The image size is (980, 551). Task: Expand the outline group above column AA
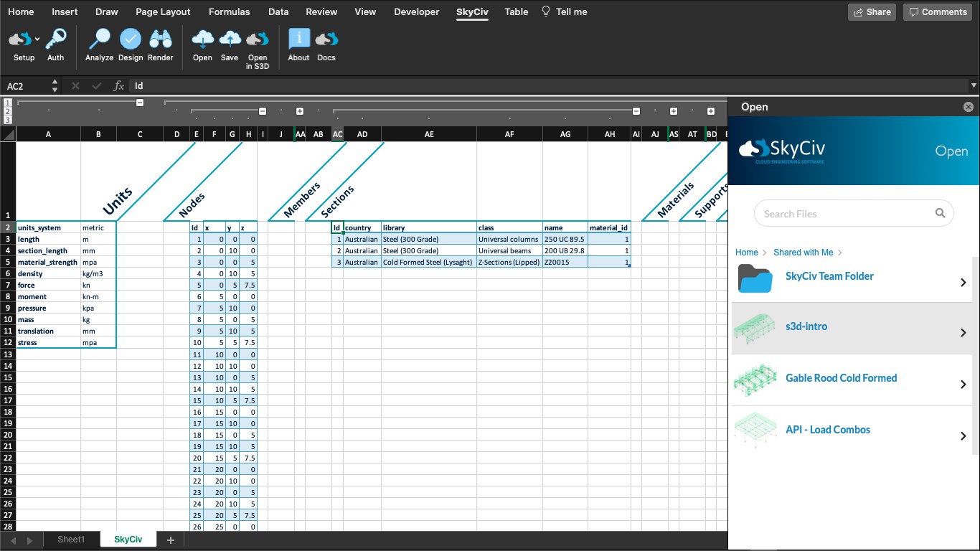coord(300,111)
